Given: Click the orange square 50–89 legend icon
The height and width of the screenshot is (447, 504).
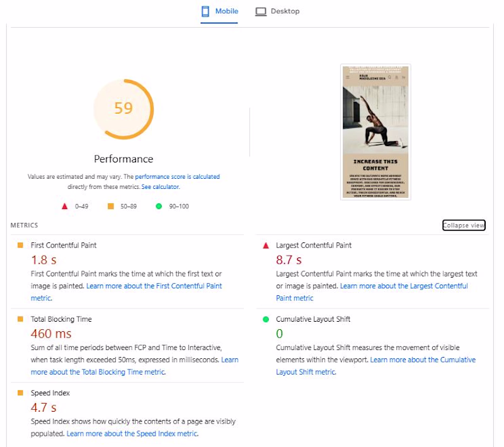Looking at the screenshot, I should [x=111, y=207].
